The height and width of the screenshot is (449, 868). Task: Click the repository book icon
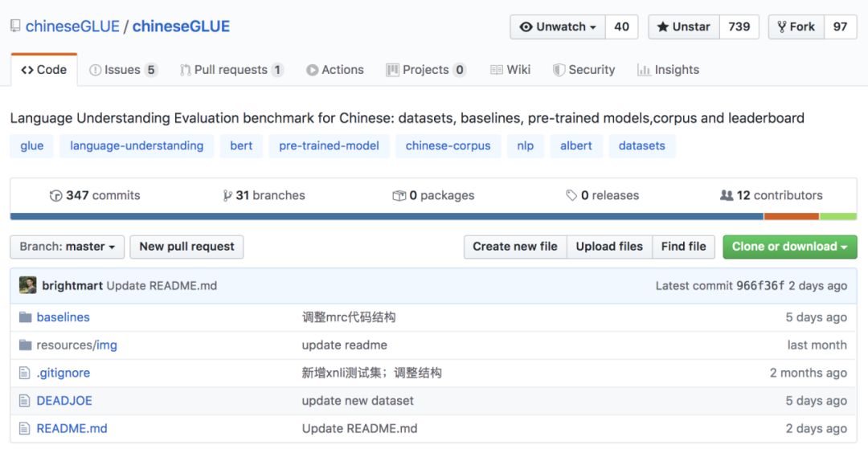pos(15,27)
